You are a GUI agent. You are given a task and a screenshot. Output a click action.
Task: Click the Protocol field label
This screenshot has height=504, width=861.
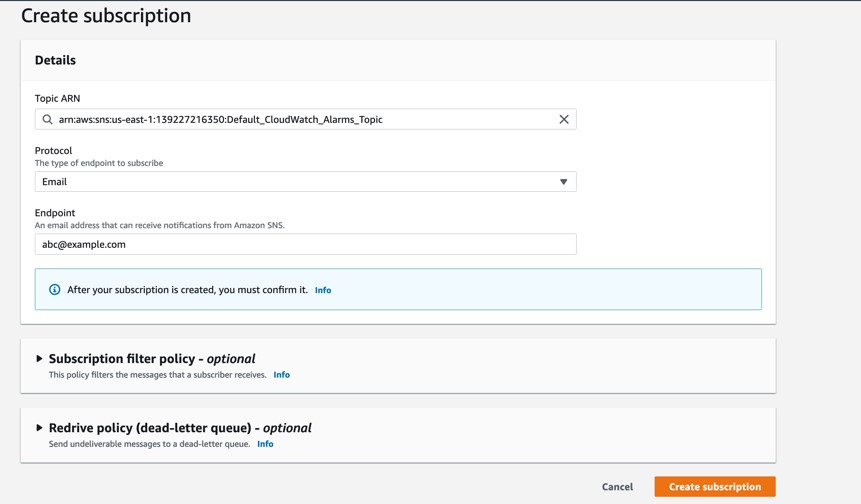pyautogui.click(x=53, y=150)
